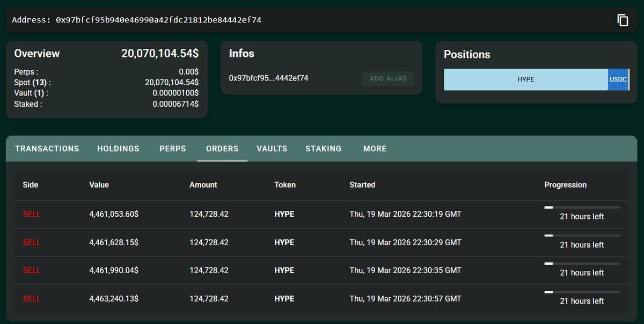Click the Perps value 0.00$

[189, 71]
